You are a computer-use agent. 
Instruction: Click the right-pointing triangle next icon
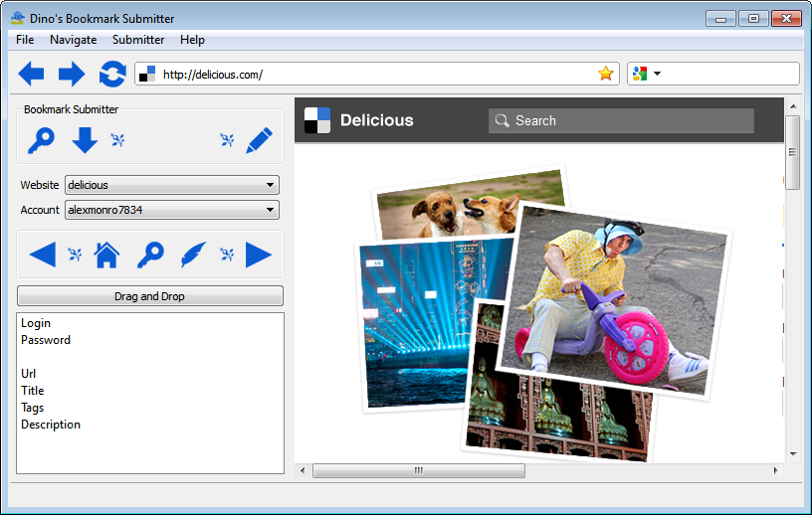point(259,255)
